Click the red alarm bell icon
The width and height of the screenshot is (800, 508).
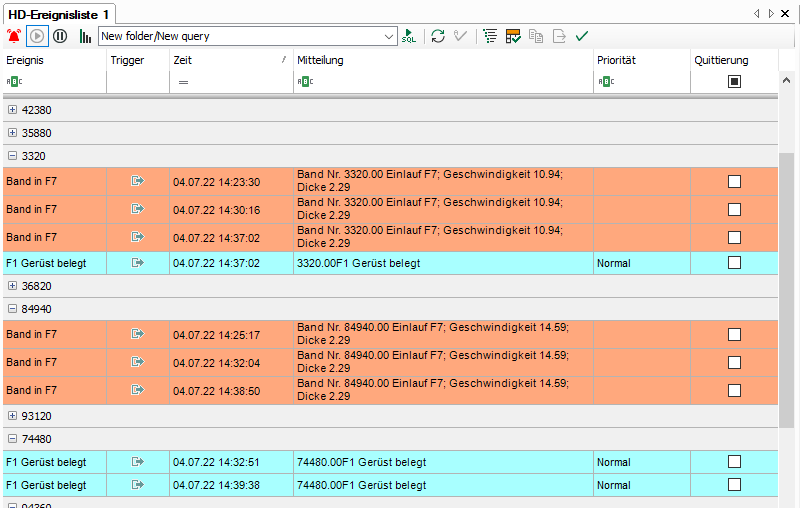click(14, 36)
